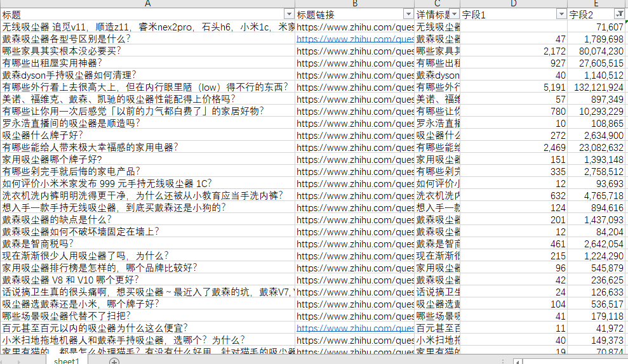
Task: Select title cell 有哪些让你用一次后感觉
Action: click(x=147, y=111)
